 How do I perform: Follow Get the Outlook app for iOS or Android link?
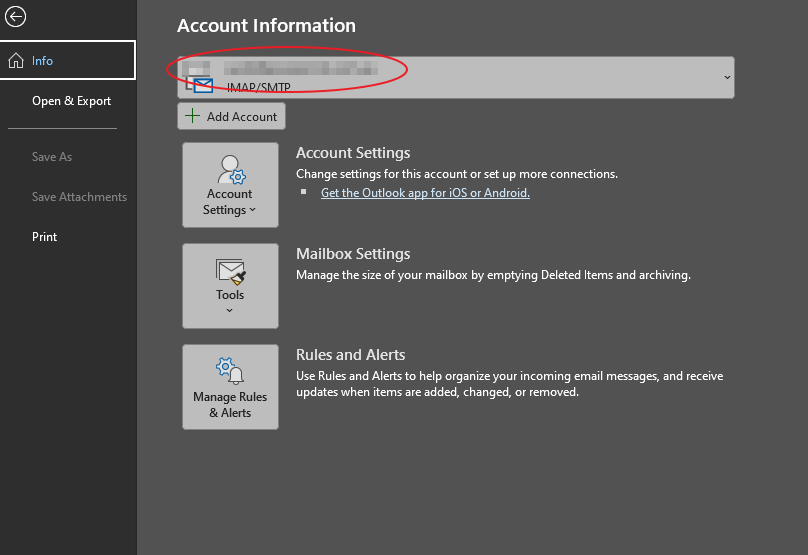(x=425, y=193)
